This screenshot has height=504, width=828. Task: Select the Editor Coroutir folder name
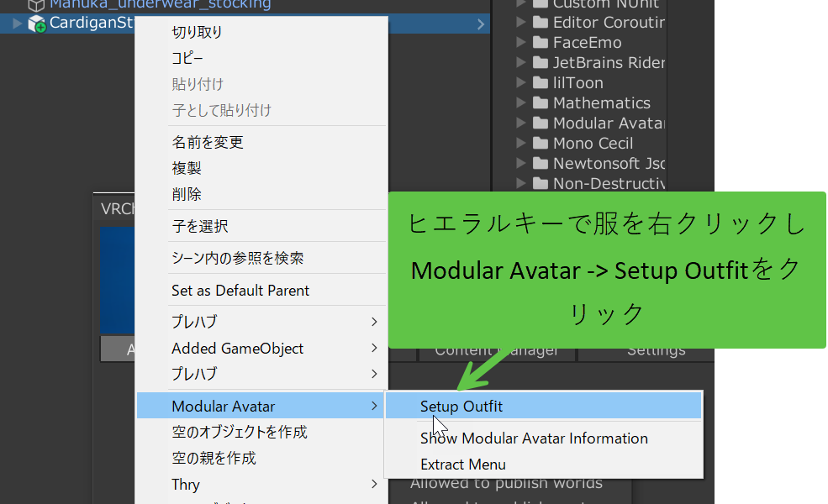click(609, 22)
